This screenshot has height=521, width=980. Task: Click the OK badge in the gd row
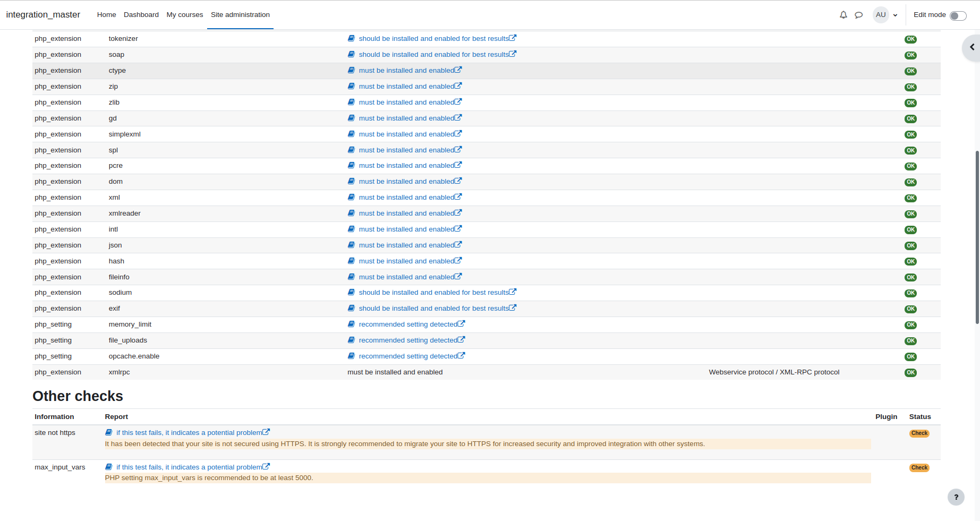click(910, 119)
